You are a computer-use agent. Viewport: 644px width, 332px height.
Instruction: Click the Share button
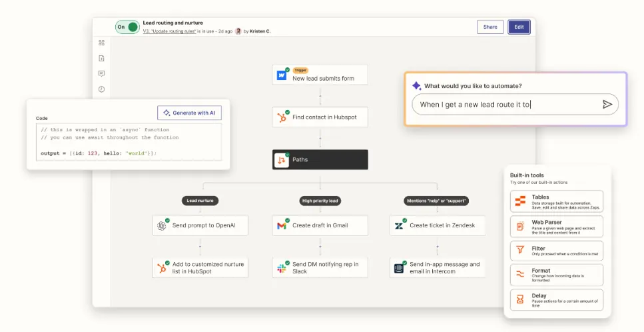tap(490, 27)
